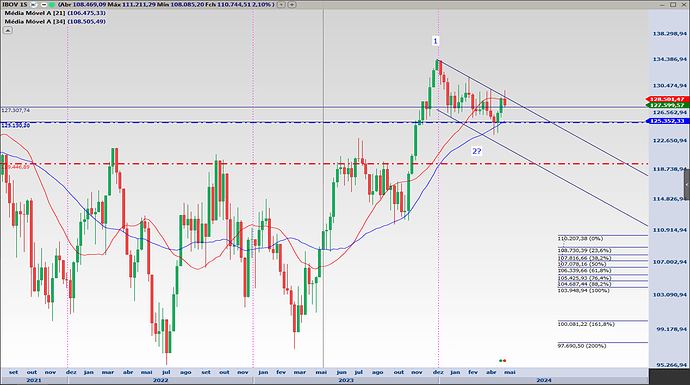Click the 110.914,94 price axis label
This screenshot has height=385, width=690.
pyautogui.click(x=669, y=230)
